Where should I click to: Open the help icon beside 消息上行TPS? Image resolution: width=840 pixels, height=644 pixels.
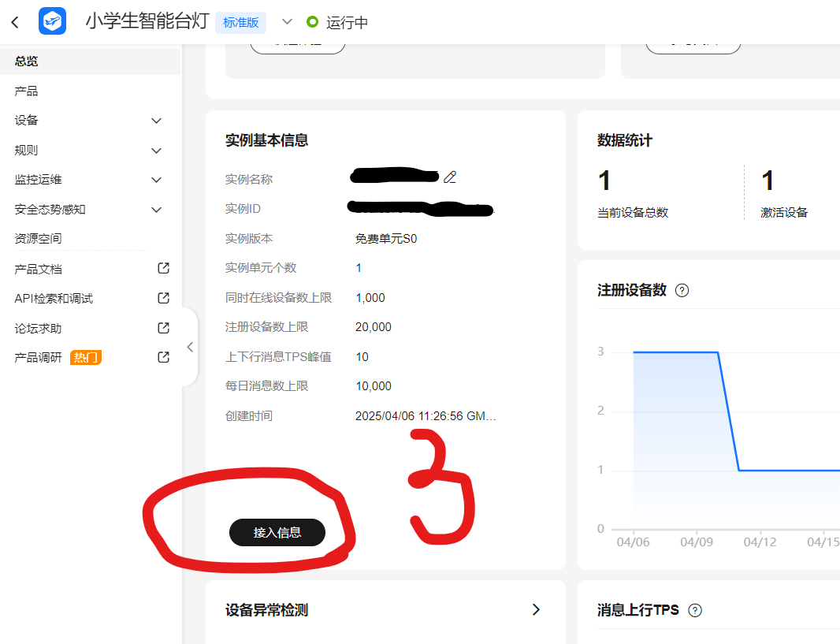pos(695,609)
